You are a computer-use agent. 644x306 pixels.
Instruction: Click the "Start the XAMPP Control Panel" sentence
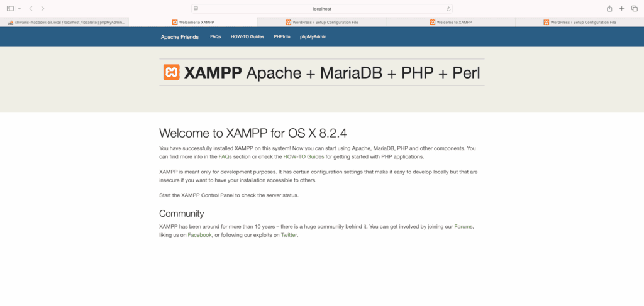(x=229, y=195)
